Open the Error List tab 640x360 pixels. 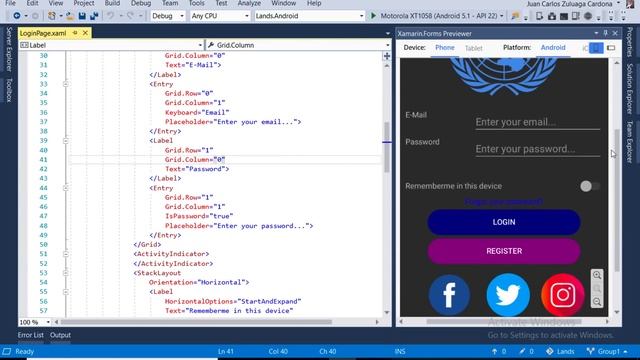(31, 335)
